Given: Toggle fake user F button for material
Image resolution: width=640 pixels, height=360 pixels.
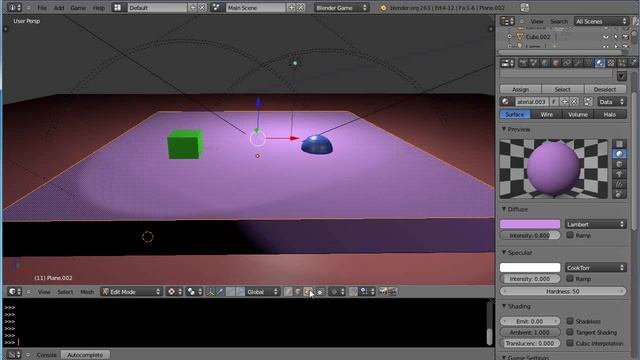Looking at the screenshot, I should click(554, 102).
